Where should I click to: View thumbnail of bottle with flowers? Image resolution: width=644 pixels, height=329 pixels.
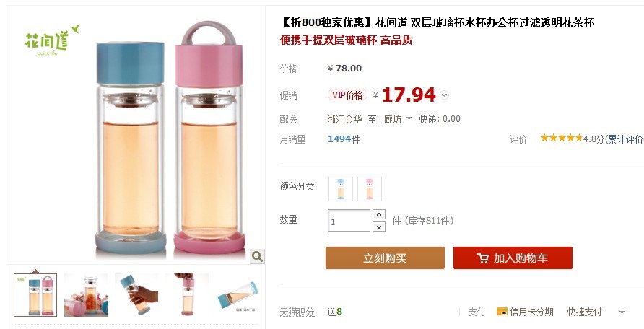[86, 295]
